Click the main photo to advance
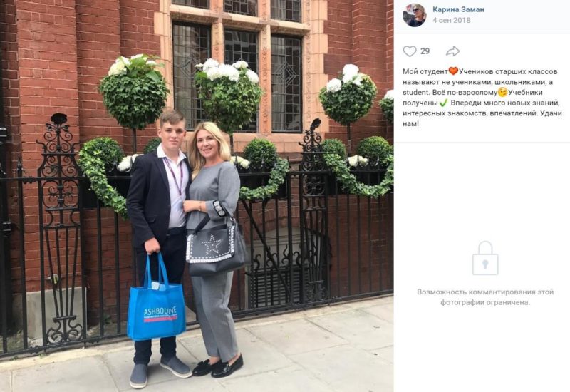Image resolution: width=570 pixels, height=392 pixels. 197,196
